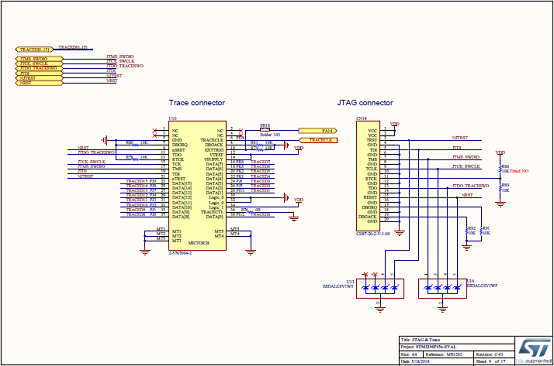Click the Title field in title block
The image size is (554, 366).
click(x=456, y=340)
